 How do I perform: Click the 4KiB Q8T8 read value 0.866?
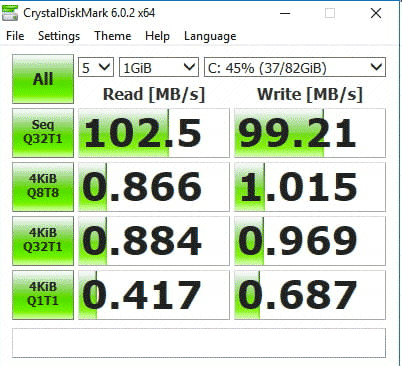154,187
